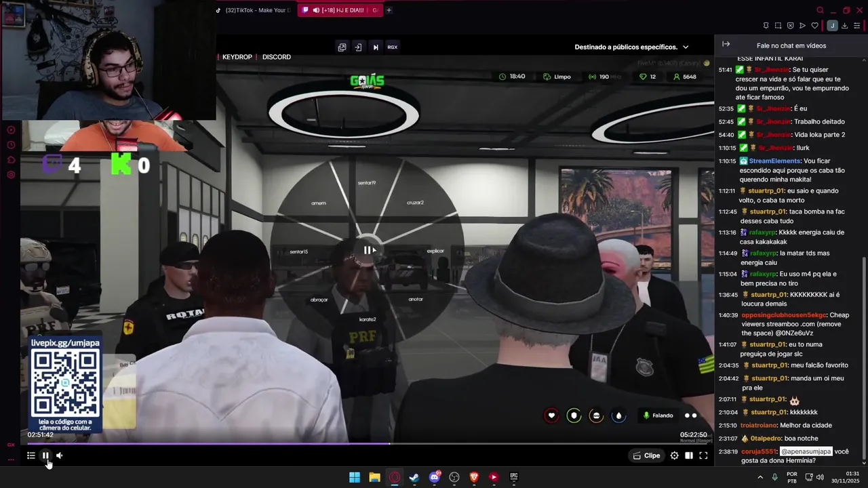Click the video pop-out icon
The image size is (868, 488).
[x=342, y=47]
